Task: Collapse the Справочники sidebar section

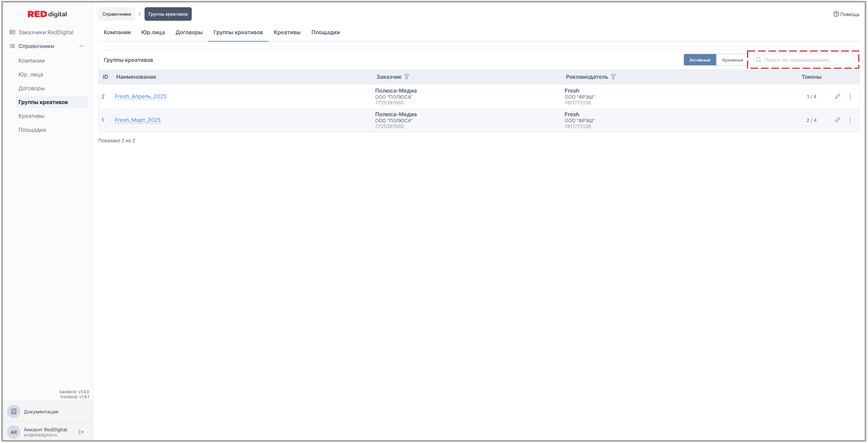Action: point(82,46)
